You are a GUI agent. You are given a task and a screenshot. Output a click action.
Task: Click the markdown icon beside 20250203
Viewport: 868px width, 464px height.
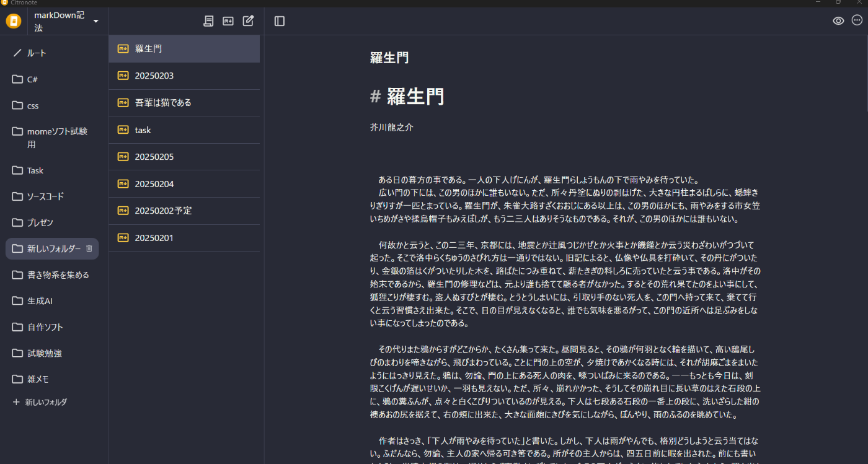[123, 76]
